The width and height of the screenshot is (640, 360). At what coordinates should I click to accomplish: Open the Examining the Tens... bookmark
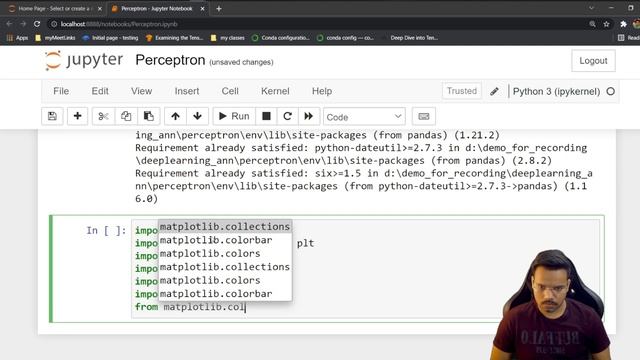click(175, 38)
